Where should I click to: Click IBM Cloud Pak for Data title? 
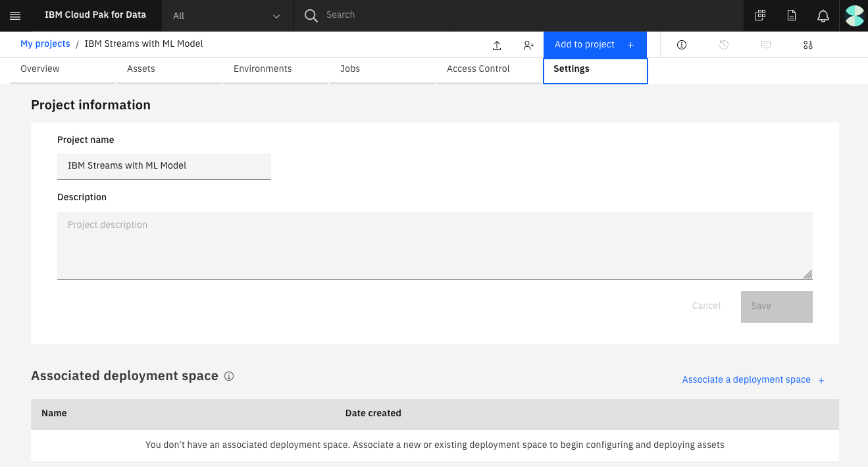point(95,15)
